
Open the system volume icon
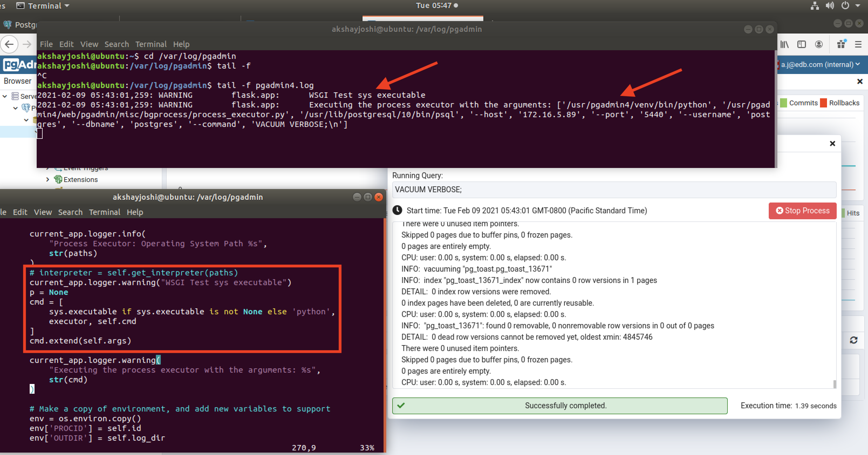830,5
